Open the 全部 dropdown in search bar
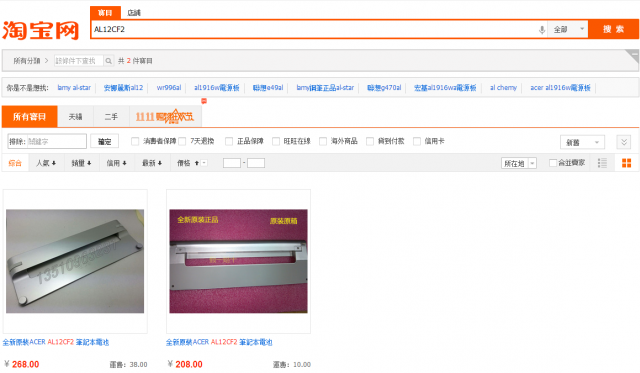 click(x=568, y=29)
